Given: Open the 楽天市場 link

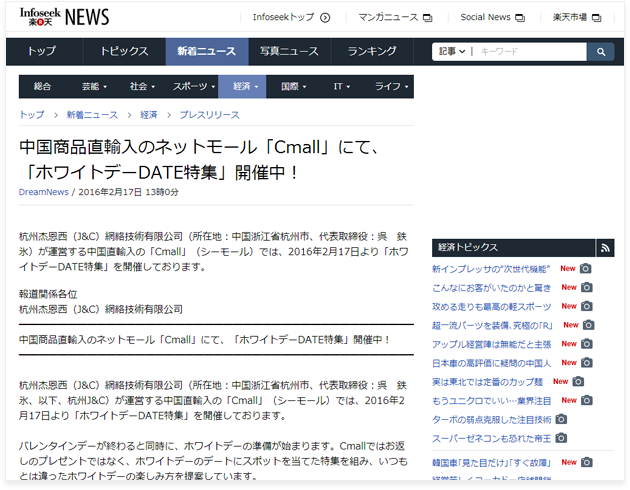Looking at the screenshot, I should coord(570,17).
